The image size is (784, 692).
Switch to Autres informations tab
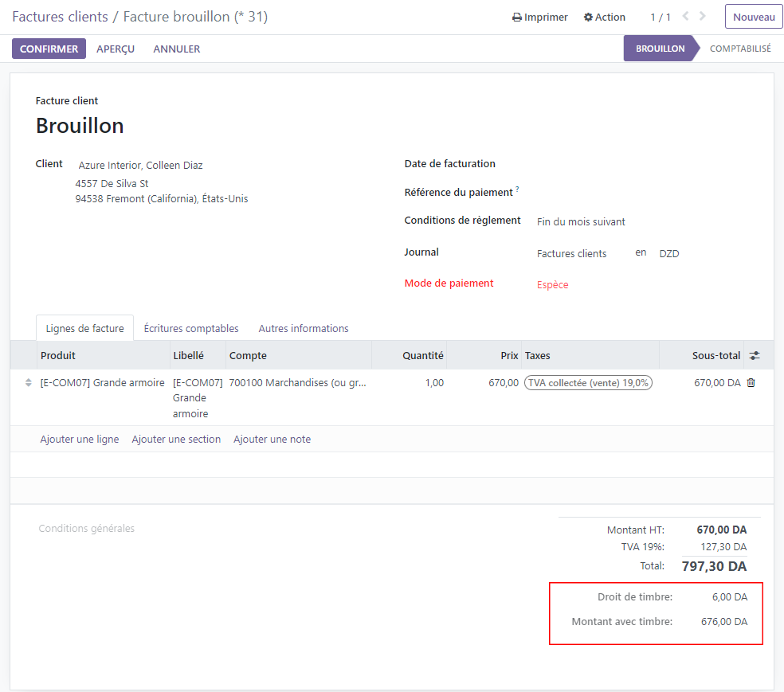coord(304,328)
